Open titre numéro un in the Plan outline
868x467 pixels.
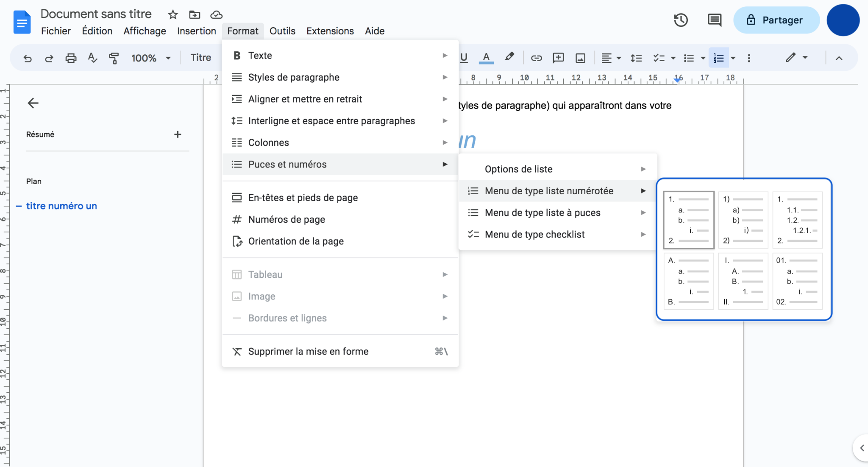coord(61,206)
